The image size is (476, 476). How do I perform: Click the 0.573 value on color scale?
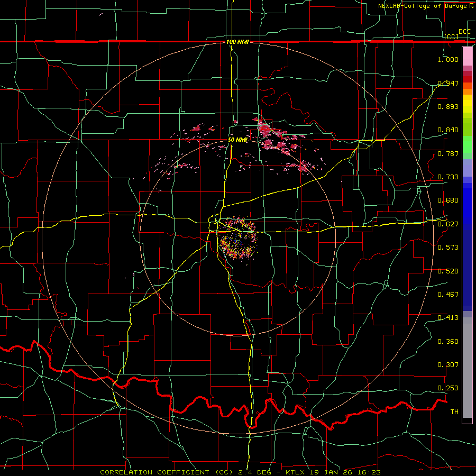point(448,247)
